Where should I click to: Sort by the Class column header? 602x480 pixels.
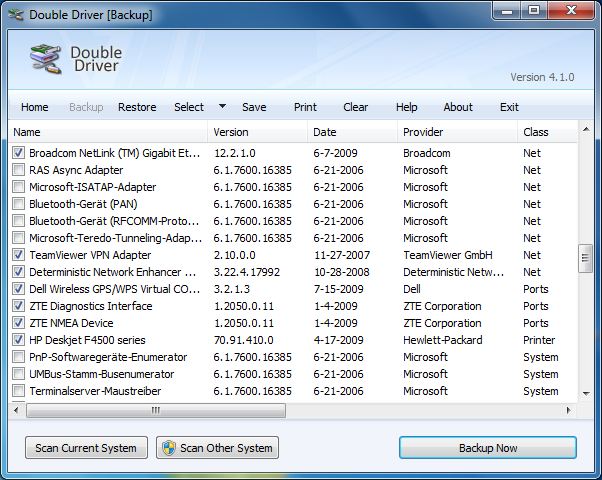tap(547, 132)
